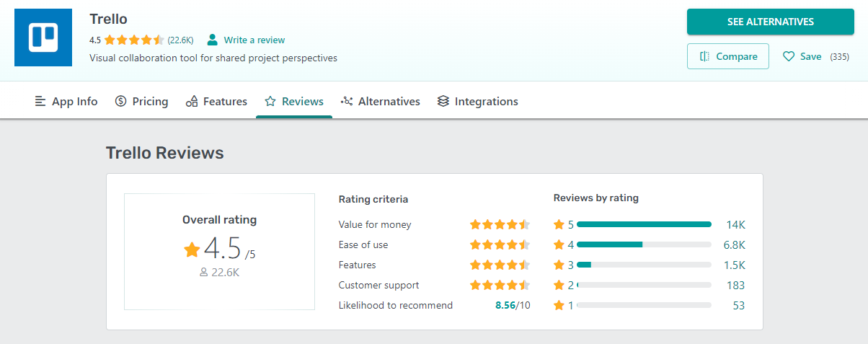Select the 1 star reviews count 53
This screenshot has width=868, height=344.
738,305
